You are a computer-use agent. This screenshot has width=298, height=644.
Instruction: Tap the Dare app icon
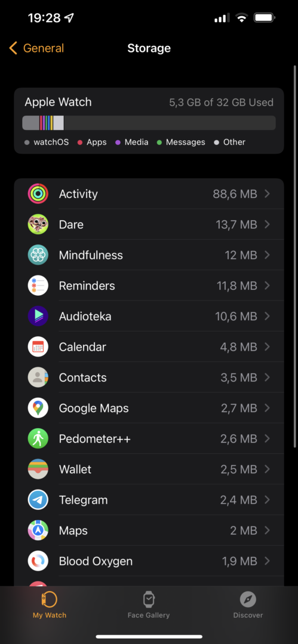(x=38, y=224)
